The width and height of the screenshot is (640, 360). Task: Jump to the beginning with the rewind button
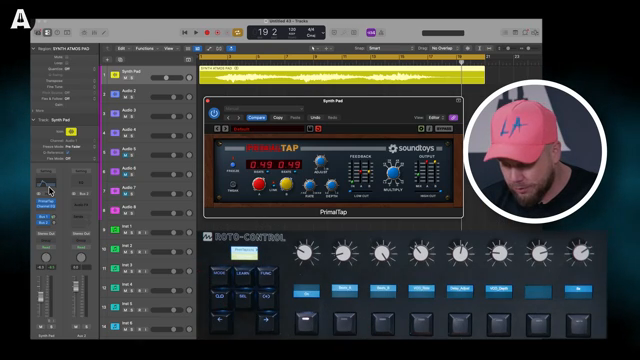pyautogui.click(x=184, y=33)
